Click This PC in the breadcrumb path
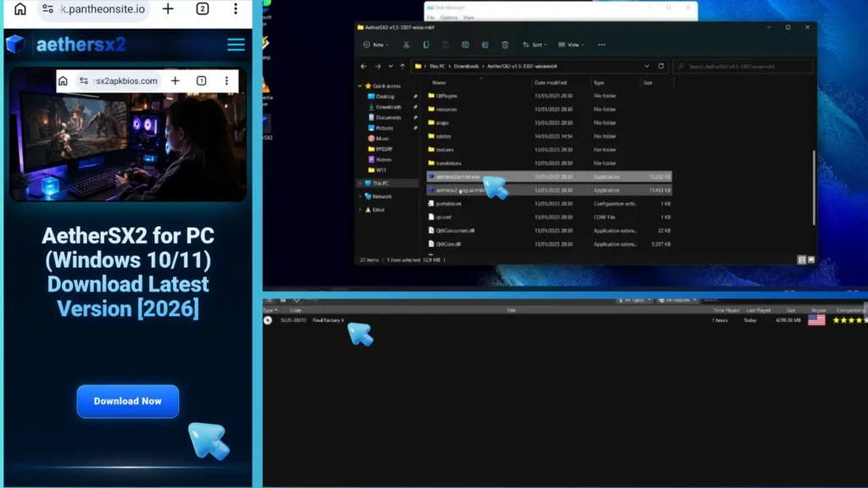Screen dimensions: 868x488 437,66
